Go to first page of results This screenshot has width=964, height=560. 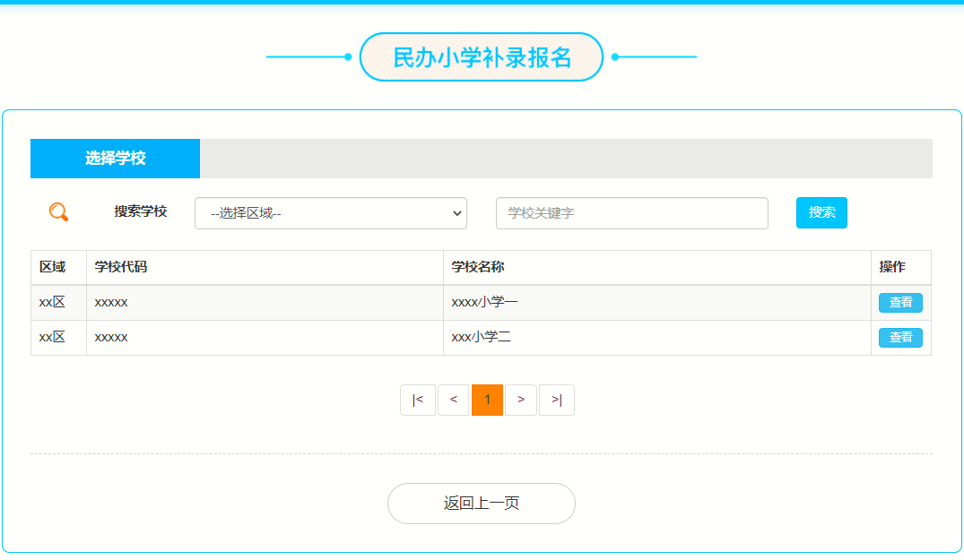[418, 400]
